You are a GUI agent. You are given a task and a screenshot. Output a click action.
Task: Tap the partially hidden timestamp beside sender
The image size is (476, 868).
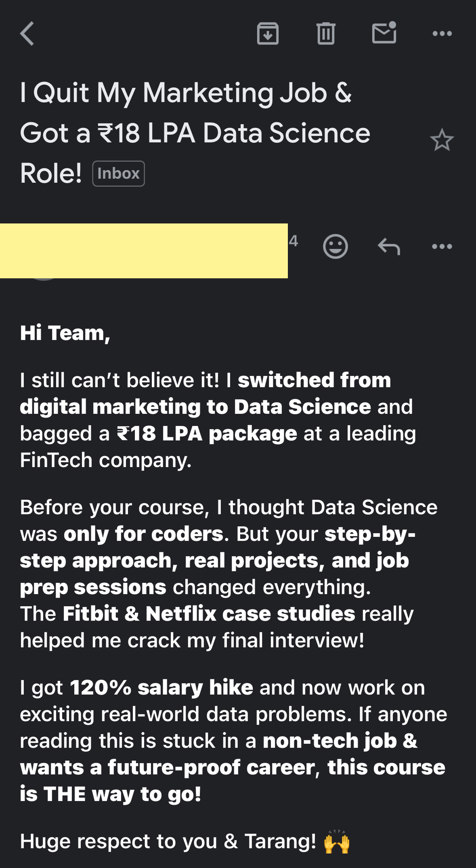click(294, 241)
